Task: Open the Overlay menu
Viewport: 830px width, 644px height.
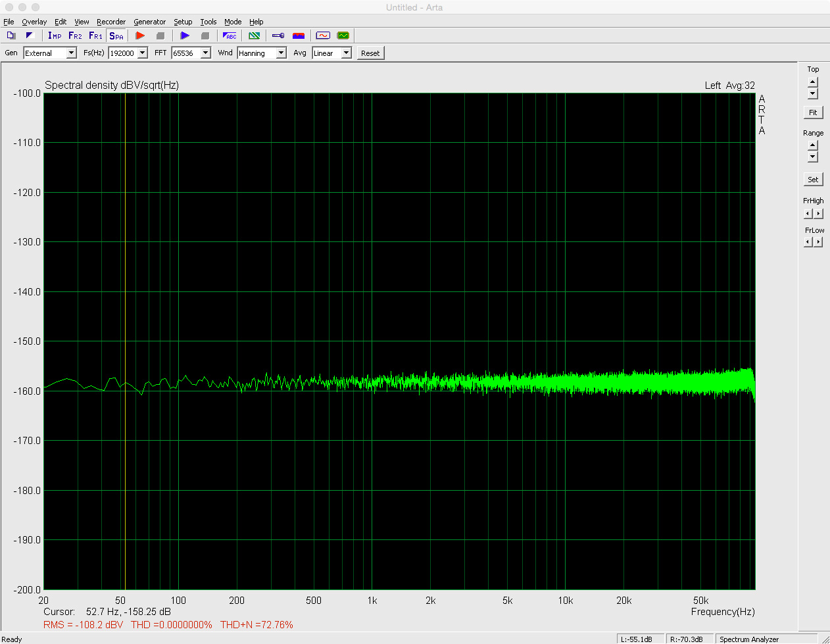Action: tap(34, 22)
